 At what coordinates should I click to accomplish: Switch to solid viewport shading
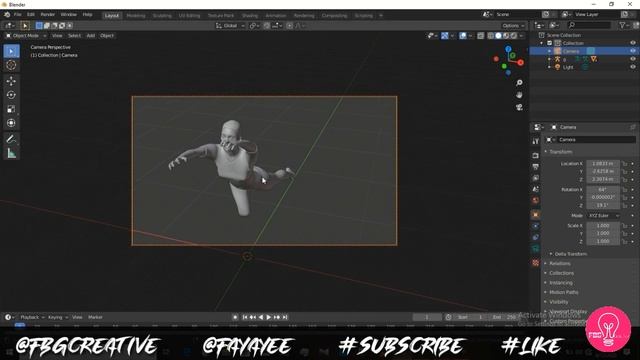coord(498,36)
